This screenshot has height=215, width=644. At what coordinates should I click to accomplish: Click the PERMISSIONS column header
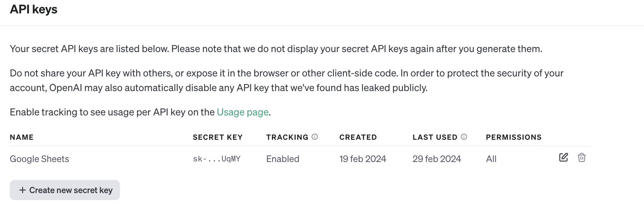pyautogui.click(x=514, y=137)
